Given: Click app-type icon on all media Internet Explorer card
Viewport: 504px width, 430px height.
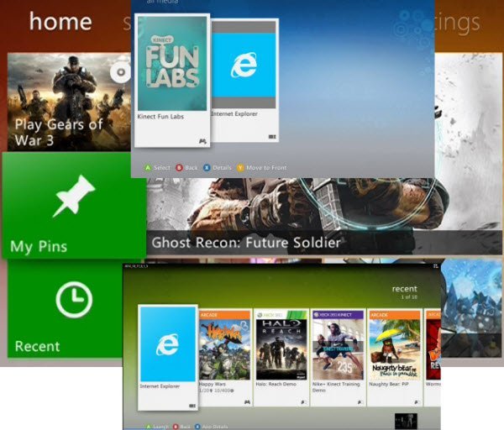Looking at the screenshot, I should (272, 137).
